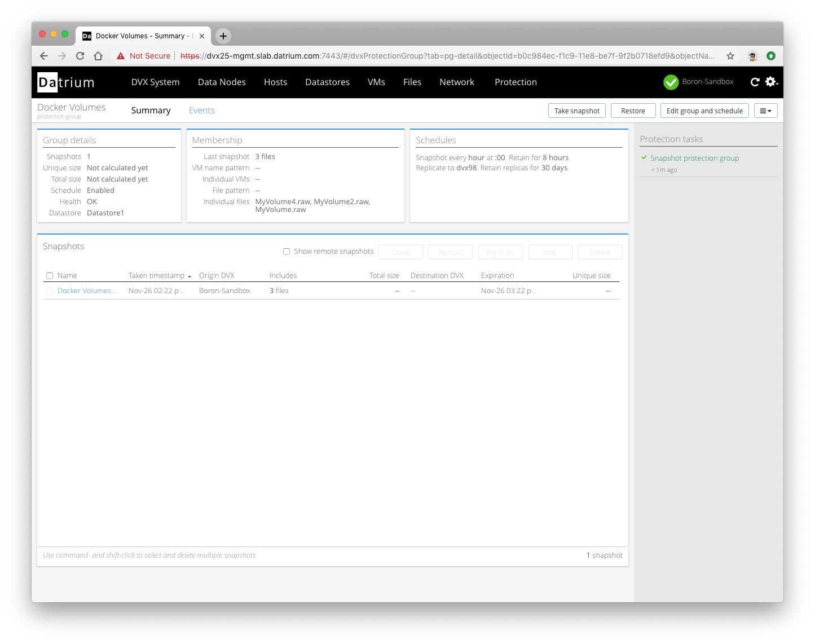The height and width of the screenshot is (644, 815).
Task: Click the '1 snapshot' count footer
Action: click(x=604, y=555)
